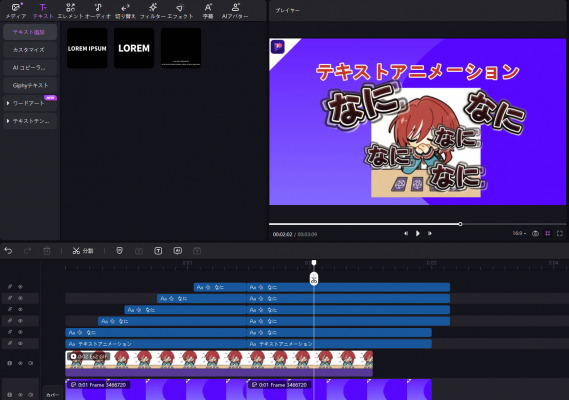
Task: Choose the subtitle-style text preset thumbnail
Action: coord(181,48)
